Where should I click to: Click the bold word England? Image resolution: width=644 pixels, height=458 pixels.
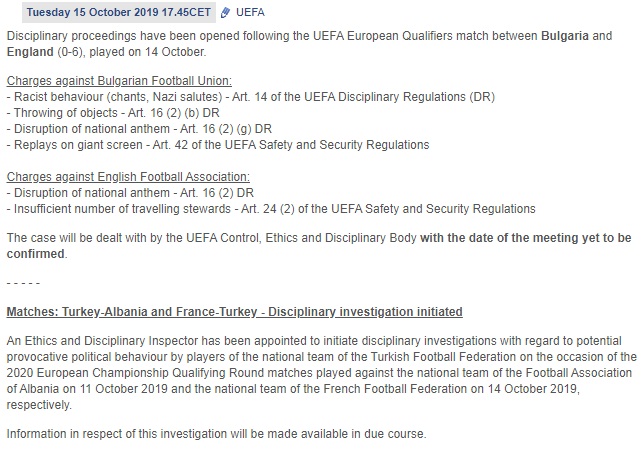pos(30,52)
